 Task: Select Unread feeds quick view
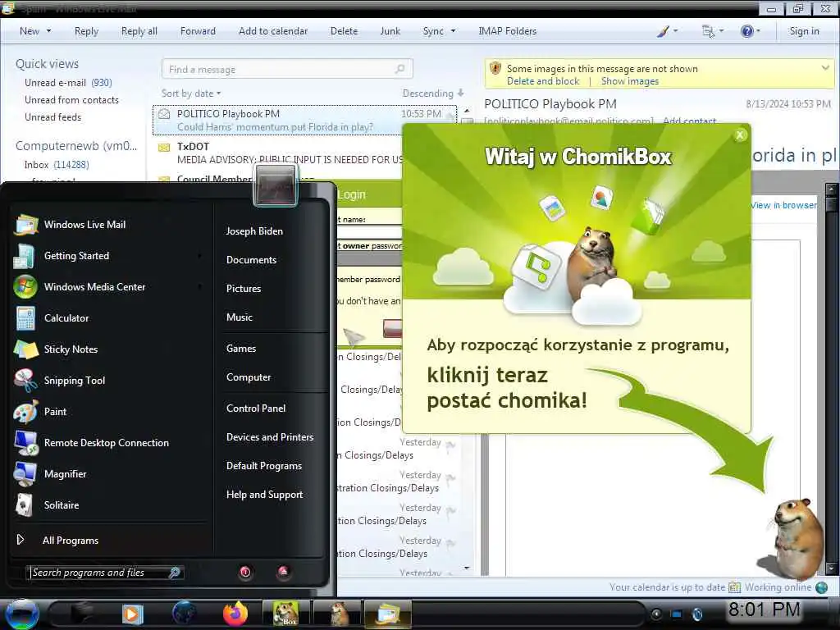pos(53,116)
